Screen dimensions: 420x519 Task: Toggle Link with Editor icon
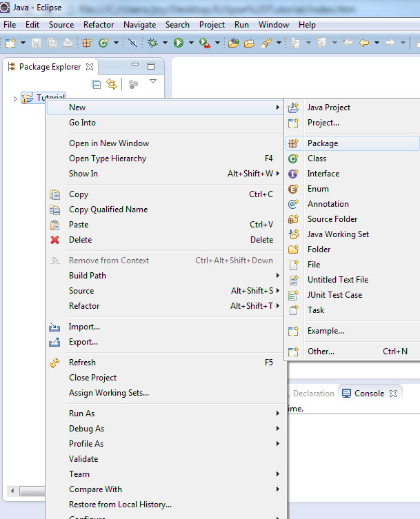pos(112,84)
